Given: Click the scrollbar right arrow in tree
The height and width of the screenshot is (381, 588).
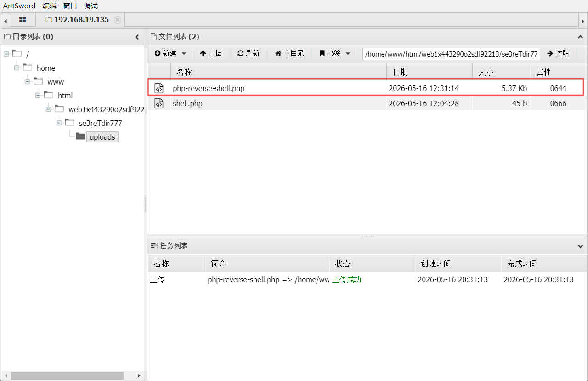Looking at the screenshot, I should (x=139, y=375).
